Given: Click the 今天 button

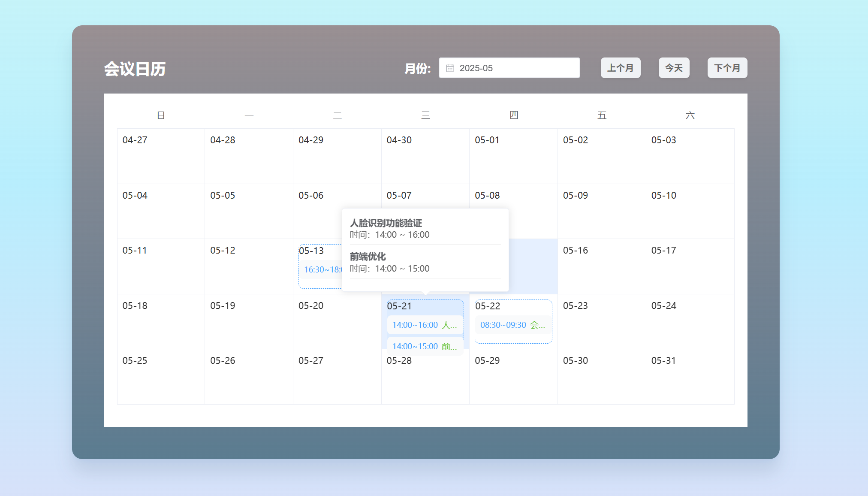Looking at the screenshot, I should (x=674, y=68).
